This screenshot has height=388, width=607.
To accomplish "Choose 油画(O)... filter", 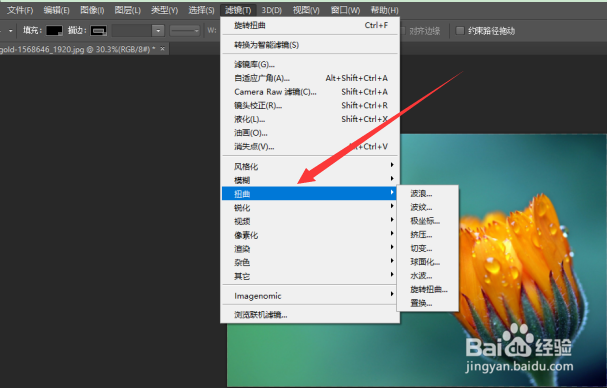I will [310, 133].
